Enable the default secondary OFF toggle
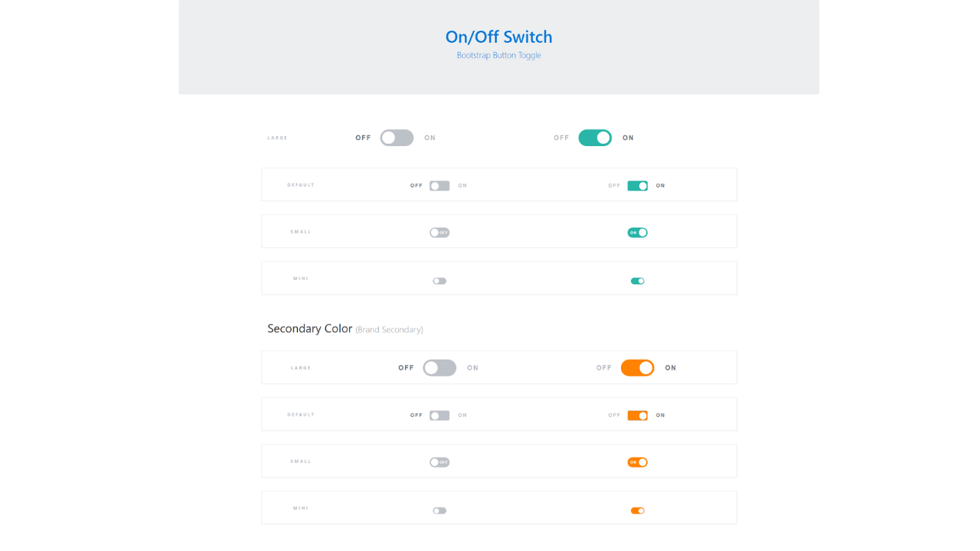The image size is (980, 551). (x=439, y=415)
